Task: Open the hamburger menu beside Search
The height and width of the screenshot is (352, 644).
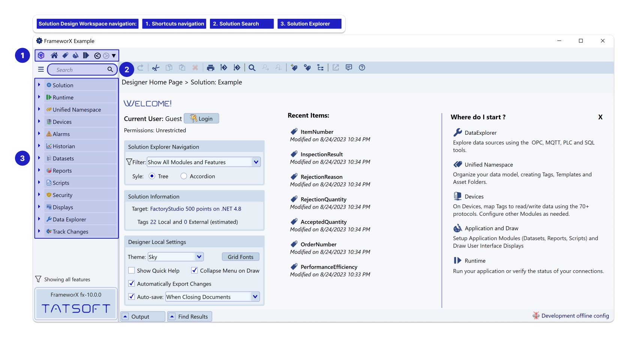Action: point(41,69)
